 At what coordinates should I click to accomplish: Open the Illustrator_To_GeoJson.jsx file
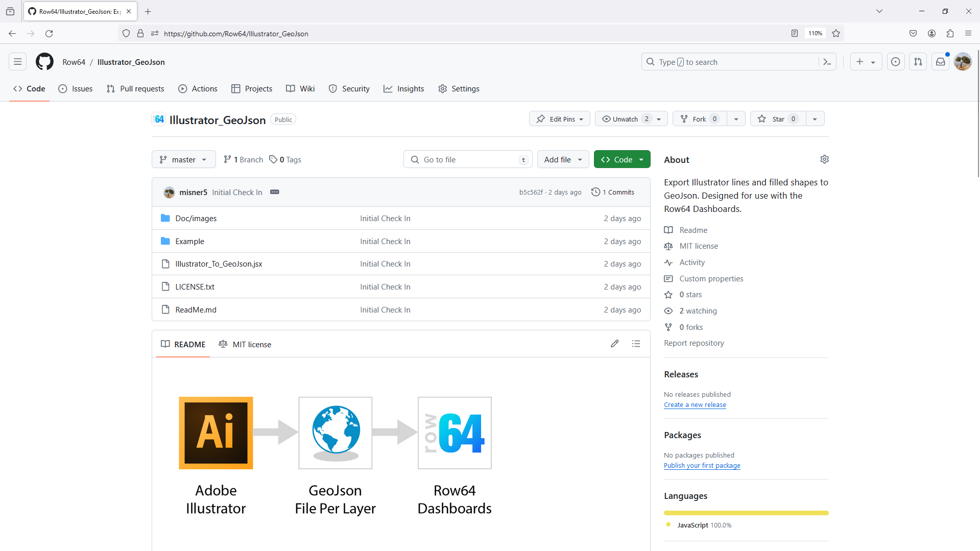(x=219, y=263)
